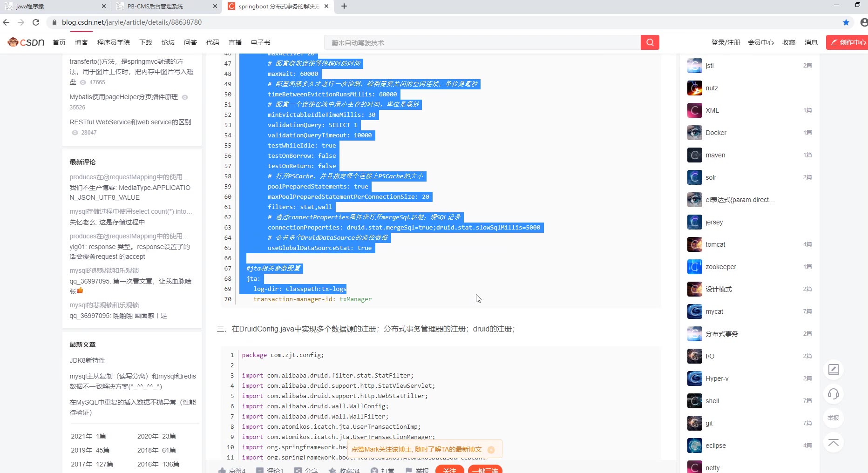868x473 pixels.
Task: Close the springboot article tab
Action: coord(326,6)
